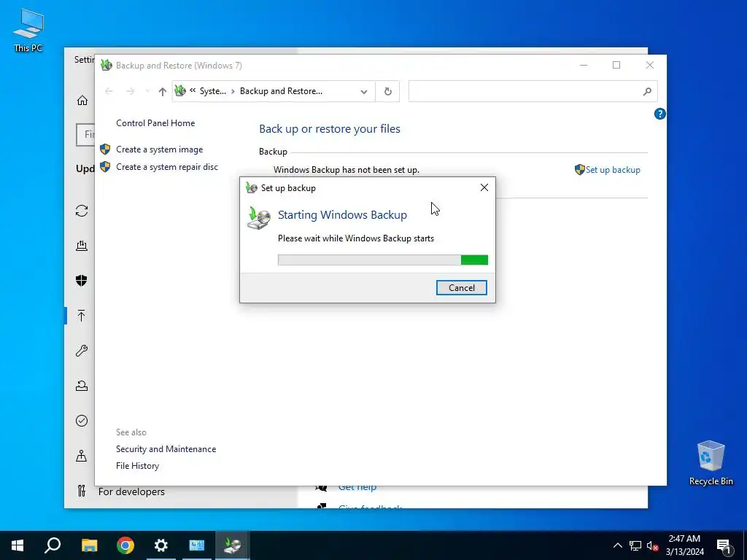This screenshot has height=560, width=747.
Task: Open Security and Maintenance link
Action: pos(166,449)
